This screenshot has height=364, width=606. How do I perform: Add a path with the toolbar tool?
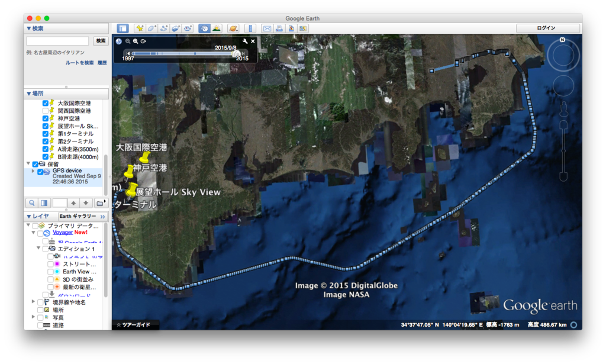point(163,28)
